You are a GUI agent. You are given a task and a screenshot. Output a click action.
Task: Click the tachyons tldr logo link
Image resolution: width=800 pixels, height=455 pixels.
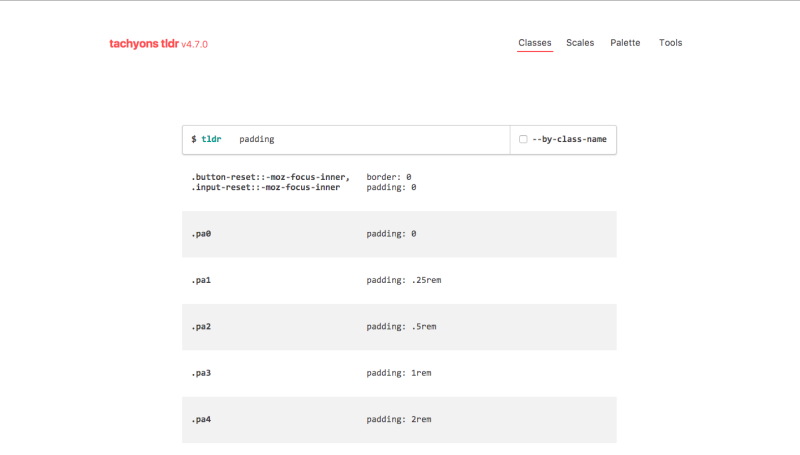tap(144, 44)
